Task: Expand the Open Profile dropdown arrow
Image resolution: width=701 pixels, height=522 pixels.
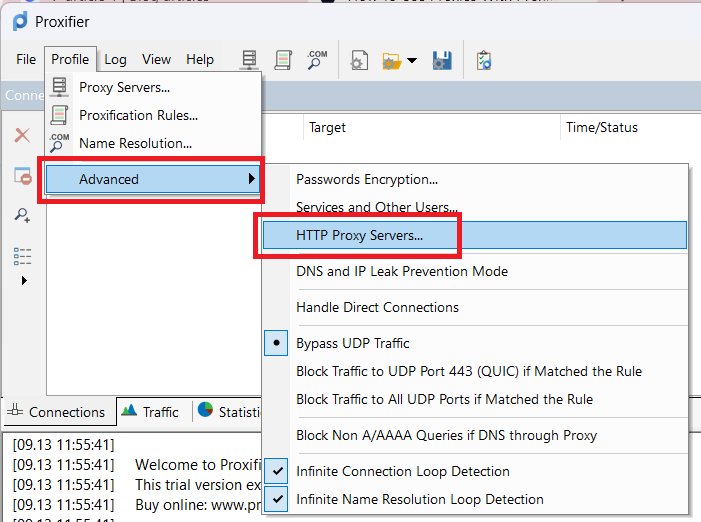Action: pos(412,60)
